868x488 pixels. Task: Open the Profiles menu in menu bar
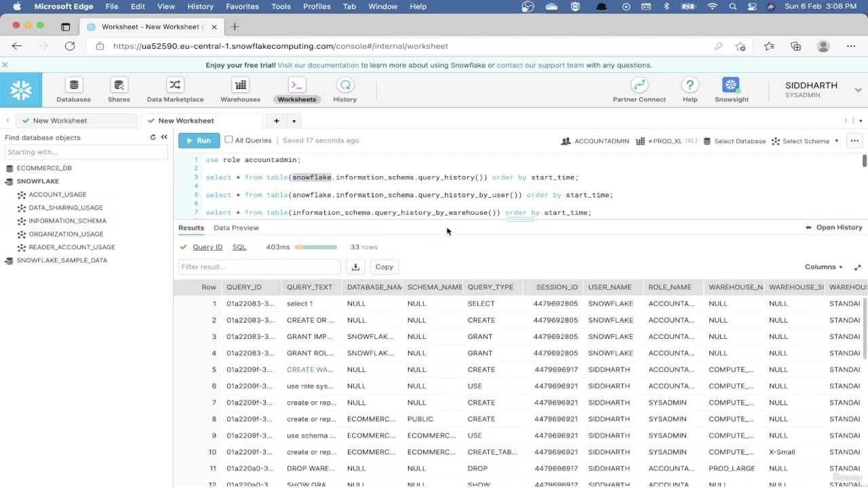(317, 7)
